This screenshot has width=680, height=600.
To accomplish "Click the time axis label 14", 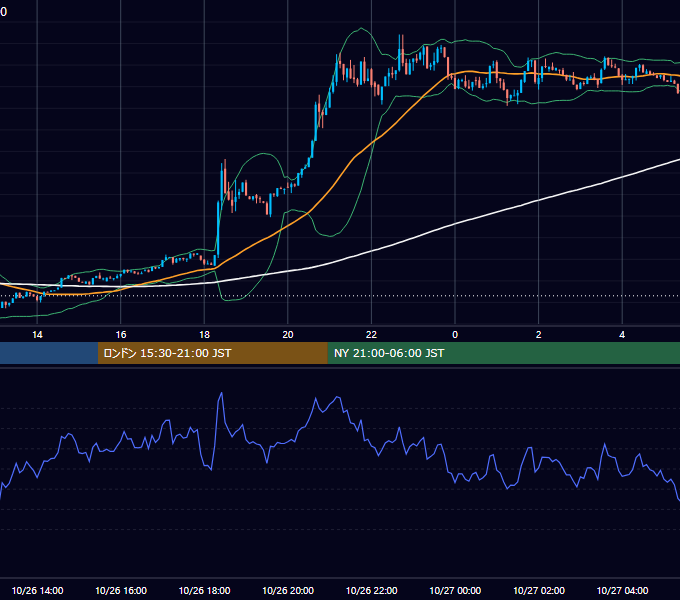I will [37, 335].
